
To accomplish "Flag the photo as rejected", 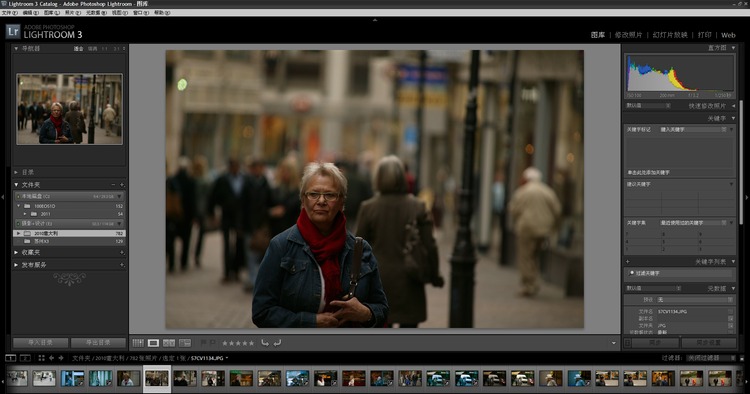I will click(x=212, y=343).
